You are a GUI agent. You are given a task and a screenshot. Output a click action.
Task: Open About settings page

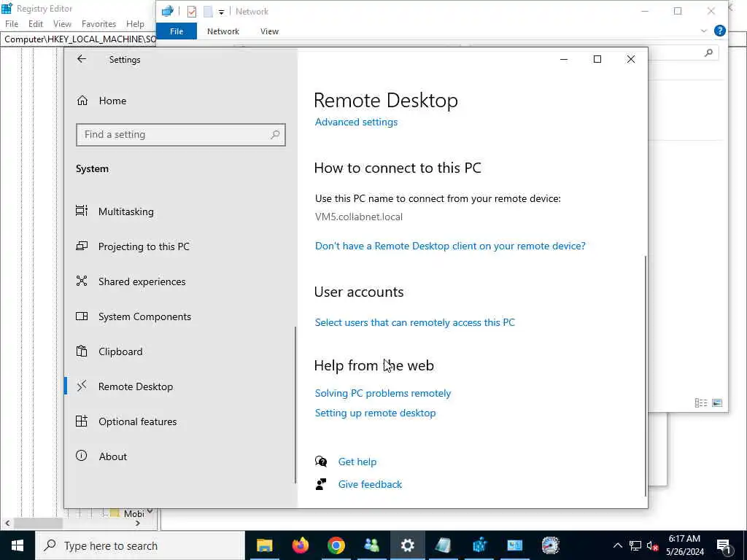click(113, 456)
